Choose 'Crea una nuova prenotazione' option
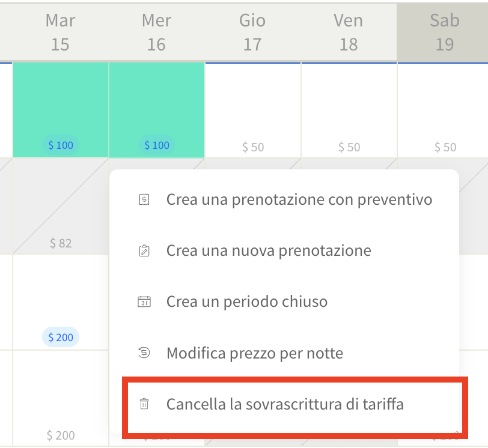The image size is (488, 448). pos(269,250)
